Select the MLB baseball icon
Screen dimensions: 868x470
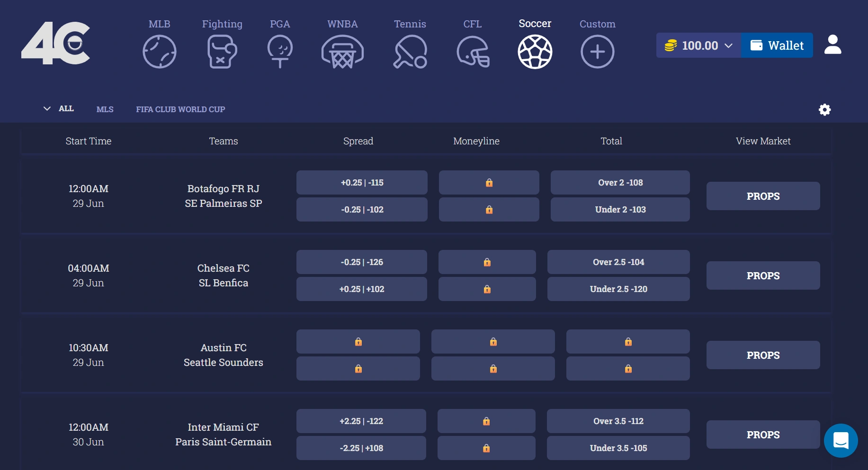click(x=160, y=52)
